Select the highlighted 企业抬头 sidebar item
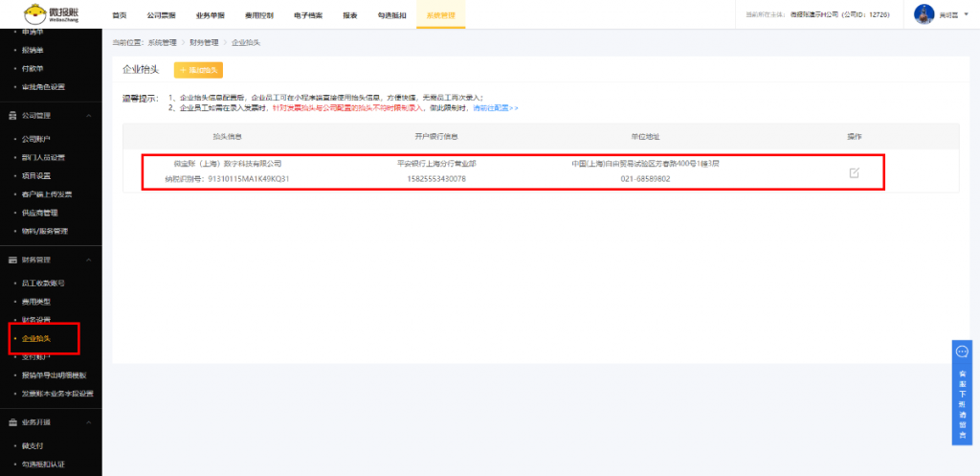This screenshot has height=476, width=980. pyautogui.click(x=35, y=338)
